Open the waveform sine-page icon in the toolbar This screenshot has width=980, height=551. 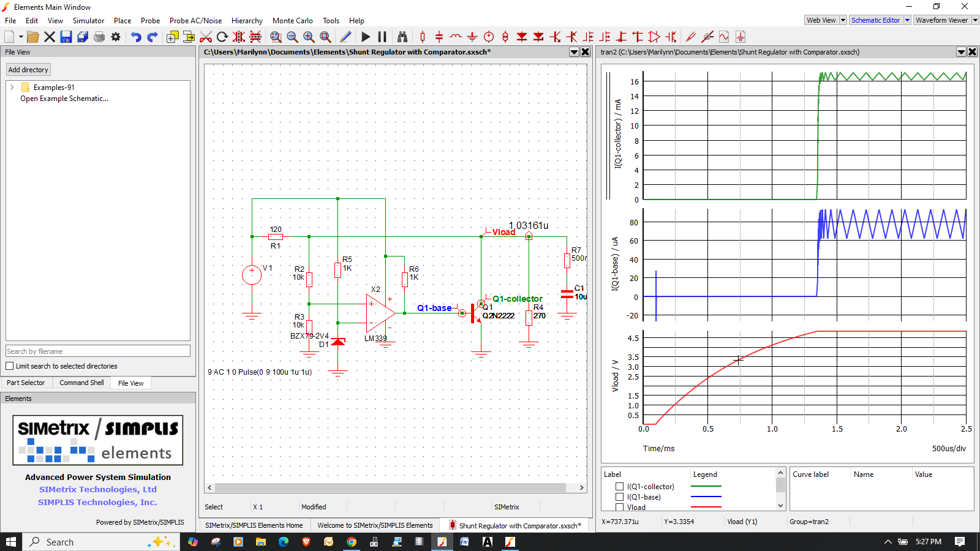[724, 37]
